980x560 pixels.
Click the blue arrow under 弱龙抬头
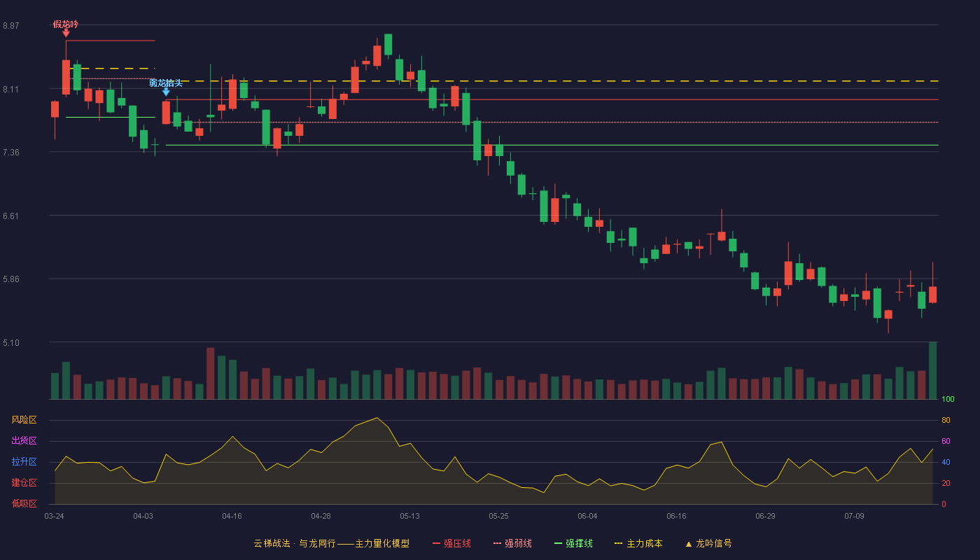point(166,92)
